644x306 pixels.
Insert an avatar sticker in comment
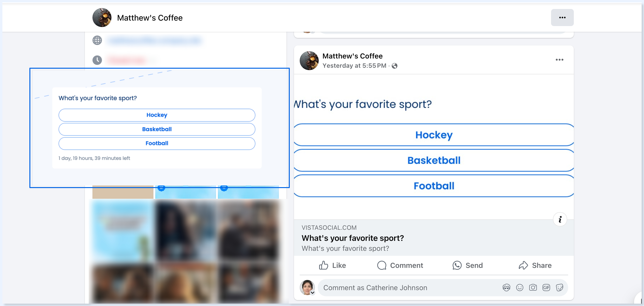(506, 288)
